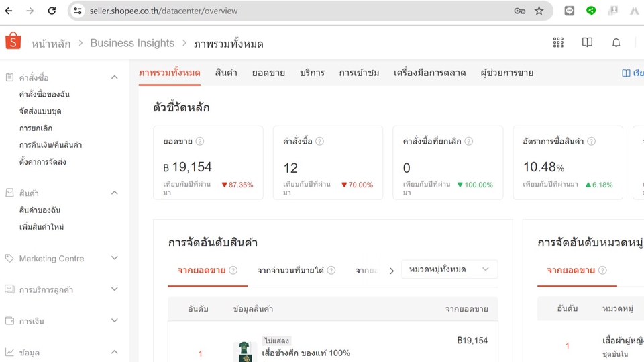Click help icon beside product ranking จากยอดขาย tab
This screenshot has height=362, width=644.
coord(233,270)
